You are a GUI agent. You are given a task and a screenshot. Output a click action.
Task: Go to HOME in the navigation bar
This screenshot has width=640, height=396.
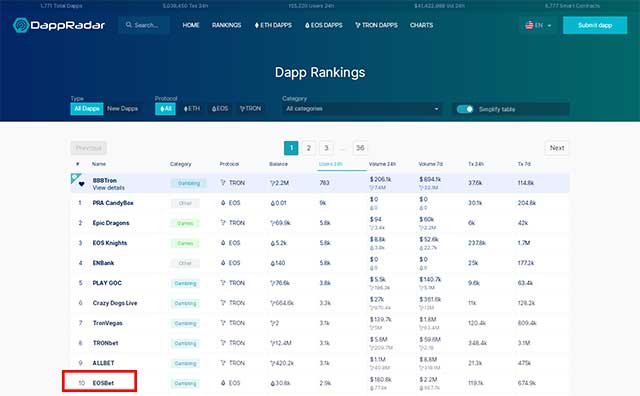[x=191, y=25]
